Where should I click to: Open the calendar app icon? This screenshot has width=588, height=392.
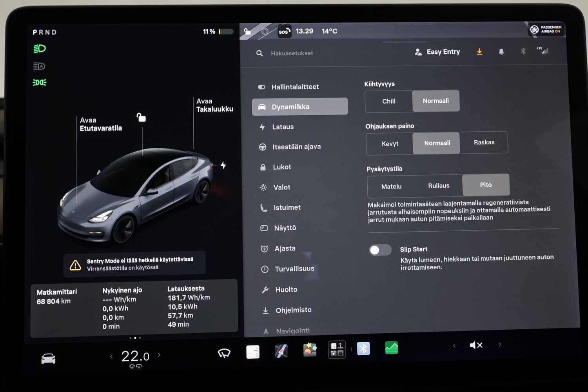(253, 352)
